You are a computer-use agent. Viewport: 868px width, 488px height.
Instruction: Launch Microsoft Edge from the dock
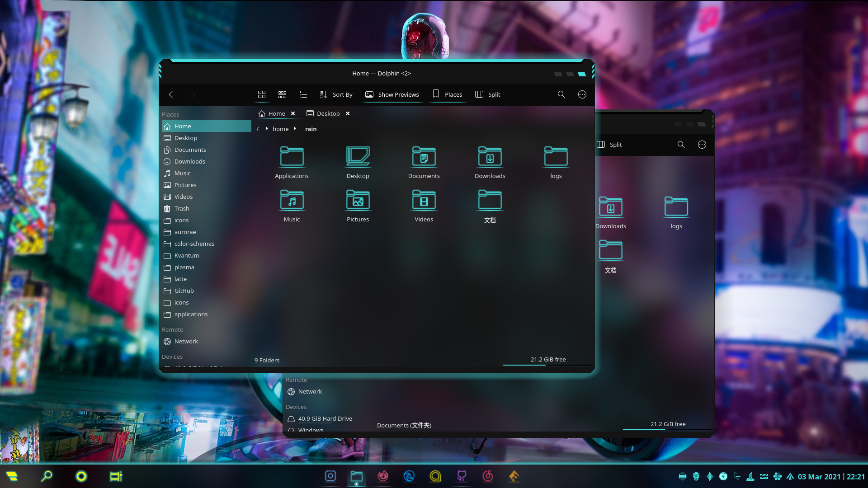[x=409, y=476]
